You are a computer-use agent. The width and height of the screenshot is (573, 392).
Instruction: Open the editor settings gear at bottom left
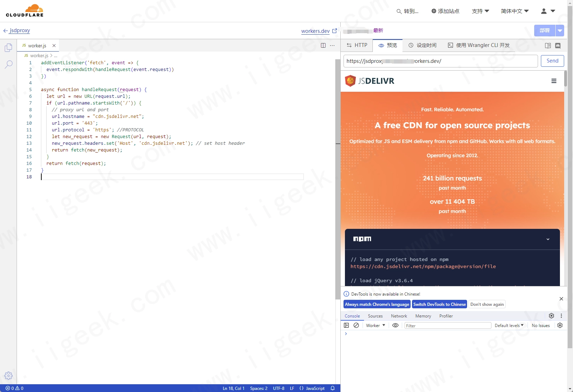point(8,376)
